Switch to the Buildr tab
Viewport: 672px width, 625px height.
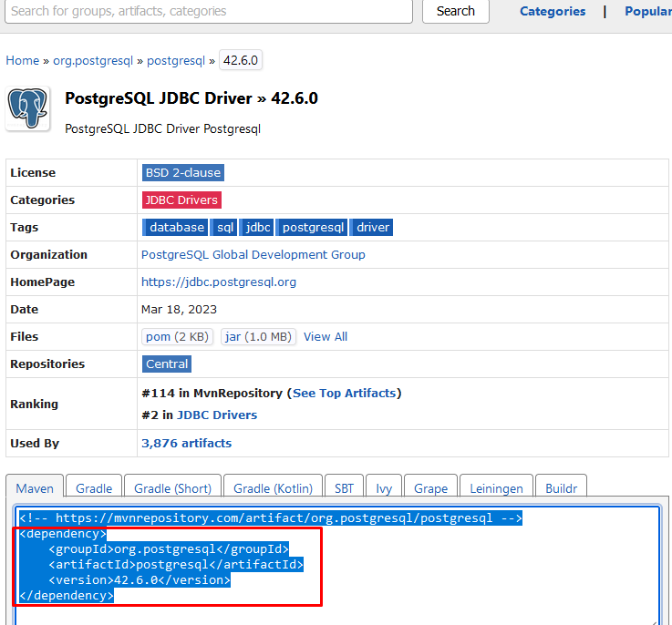coord(562,488)
